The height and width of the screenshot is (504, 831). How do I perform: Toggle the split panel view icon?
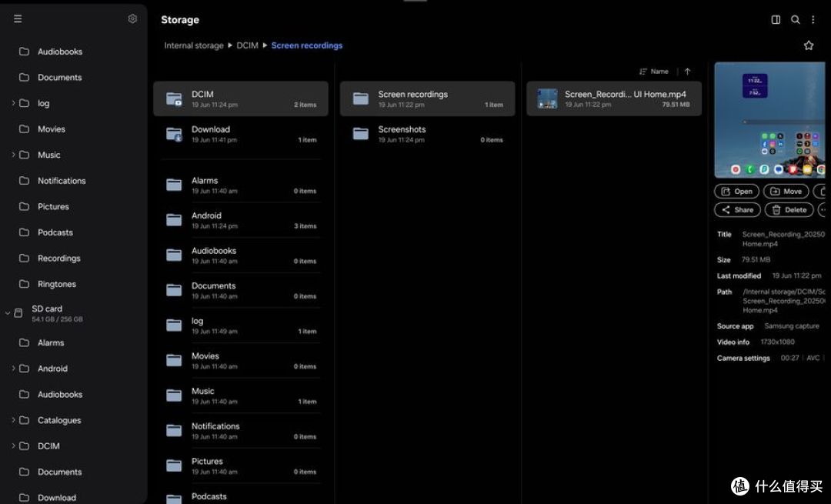776,19
